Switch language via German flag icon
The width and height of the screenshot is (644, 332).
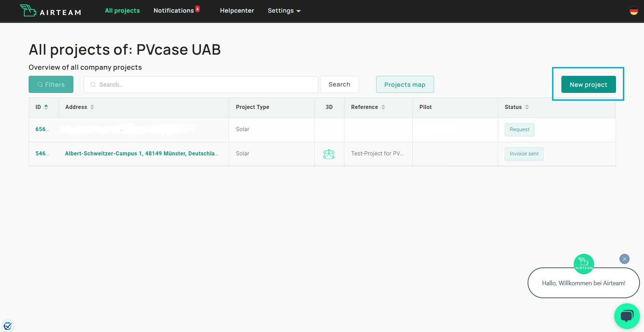click(x=634, y=11)
